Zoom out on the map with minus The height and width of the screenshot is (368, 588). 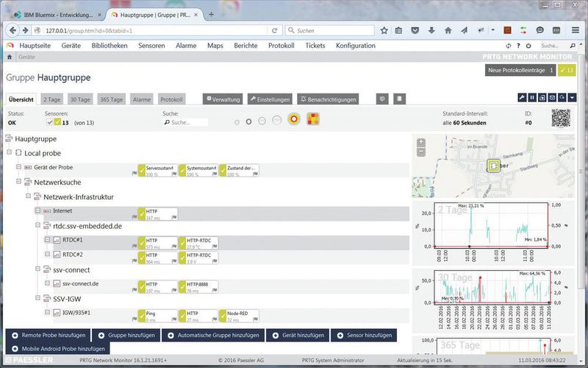[420, 152]
